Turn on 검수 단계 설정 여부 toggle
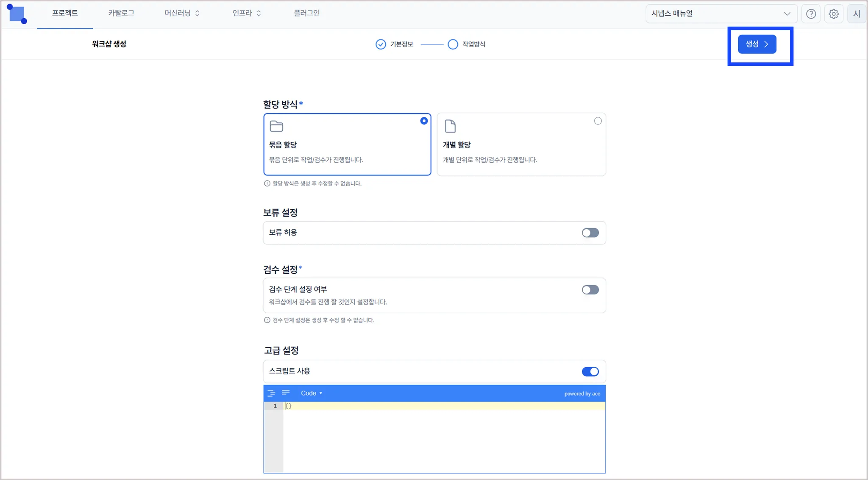 [590, 290]
